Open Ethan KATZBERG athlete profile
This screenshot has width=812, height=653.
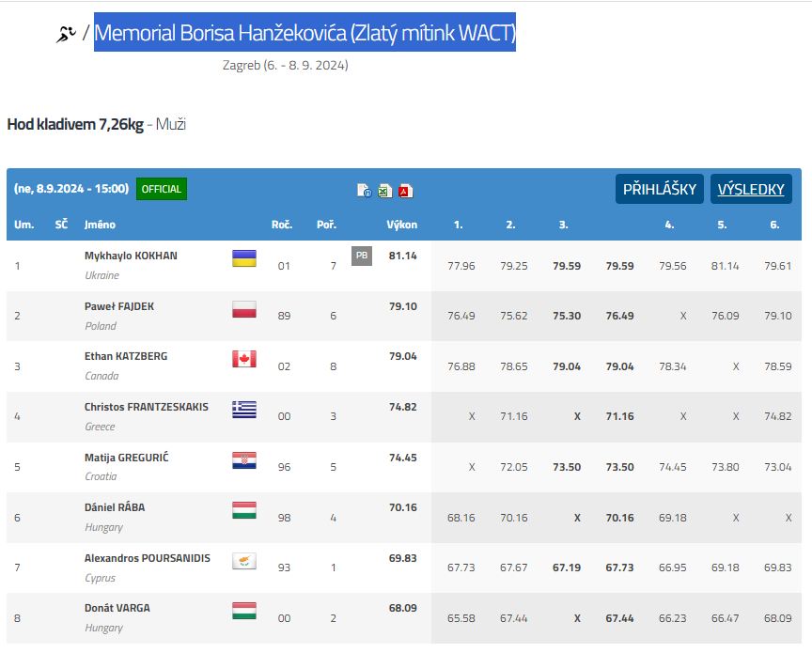point(126,356)
